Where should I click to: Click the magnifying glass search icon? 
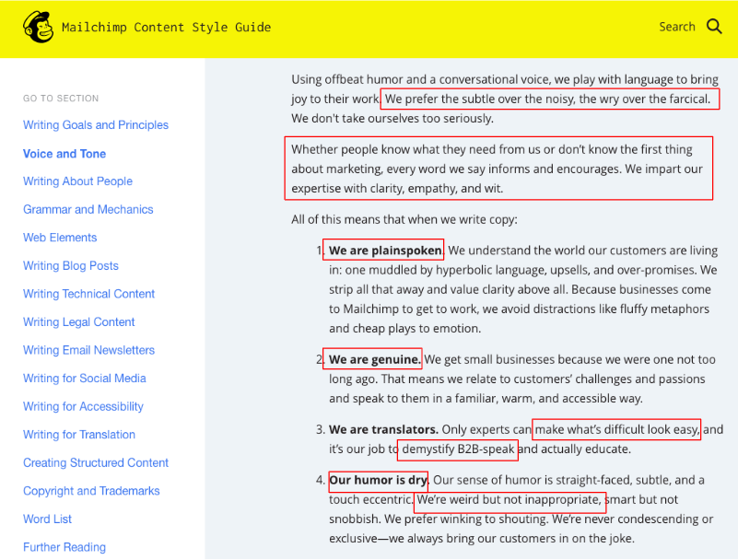coord(714,27)
